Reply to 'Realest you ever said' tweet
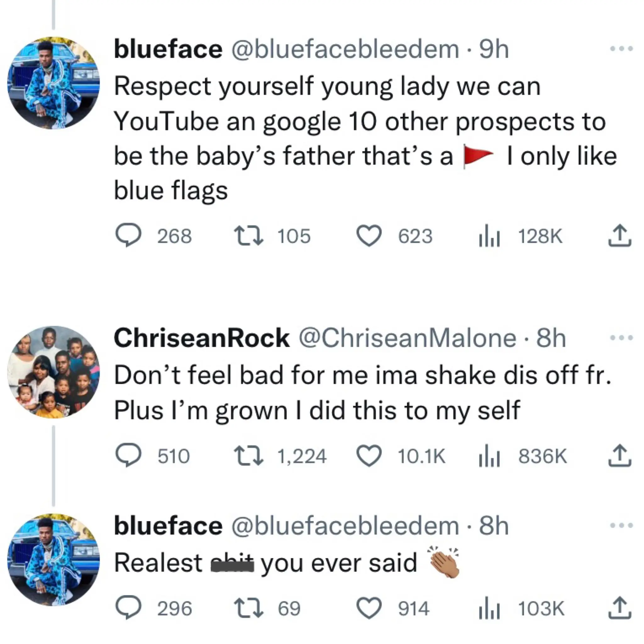The height and width of the screenshot is (644, 644). coord(128,608)
